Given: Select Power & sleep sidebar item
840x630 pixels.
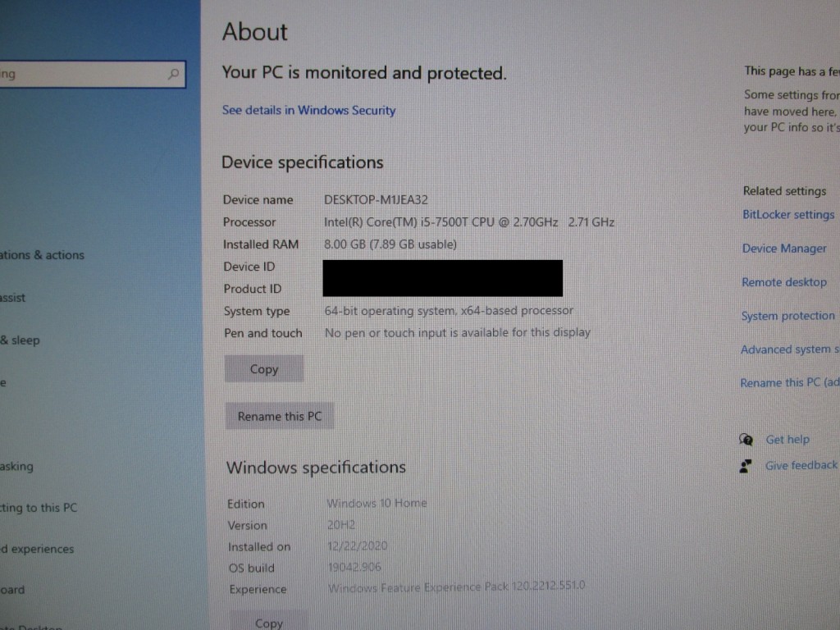Looking at the screenshot, I should click(x=20, y=340).
